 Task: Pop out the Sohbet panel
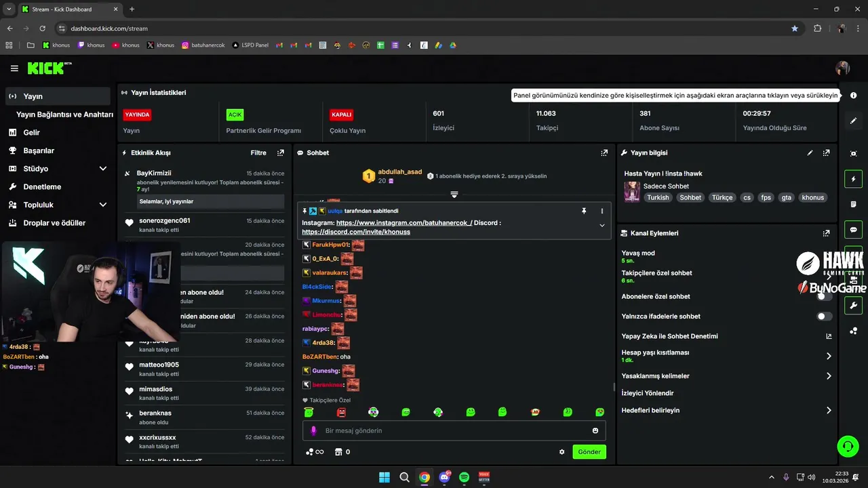[604, 153]
